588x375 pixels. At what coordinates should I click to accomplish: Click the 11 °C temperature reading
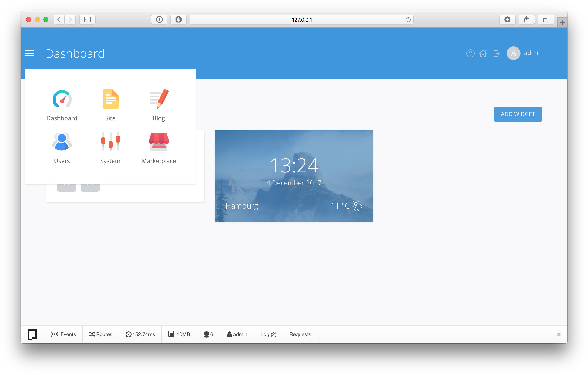click(x=340, y=206)
